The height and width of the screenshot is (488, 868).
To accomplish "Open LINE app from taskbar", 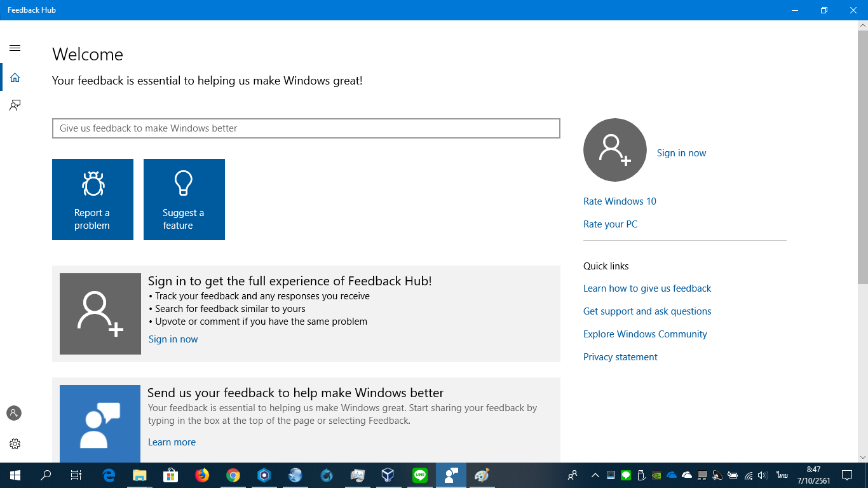I will [419, 475].
